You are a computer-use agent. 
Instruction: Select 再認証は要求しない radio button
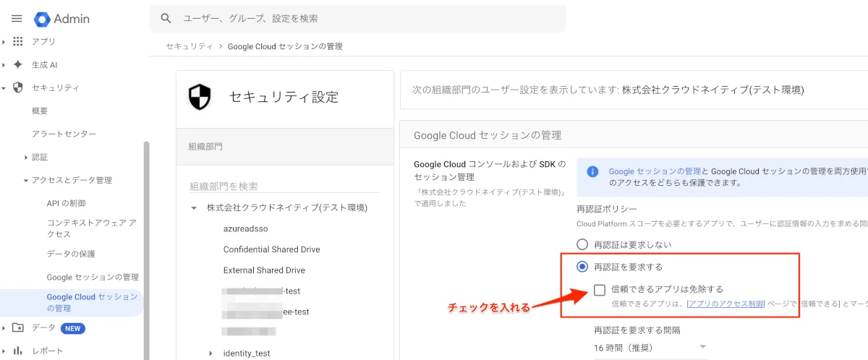[x=582, y=244]
